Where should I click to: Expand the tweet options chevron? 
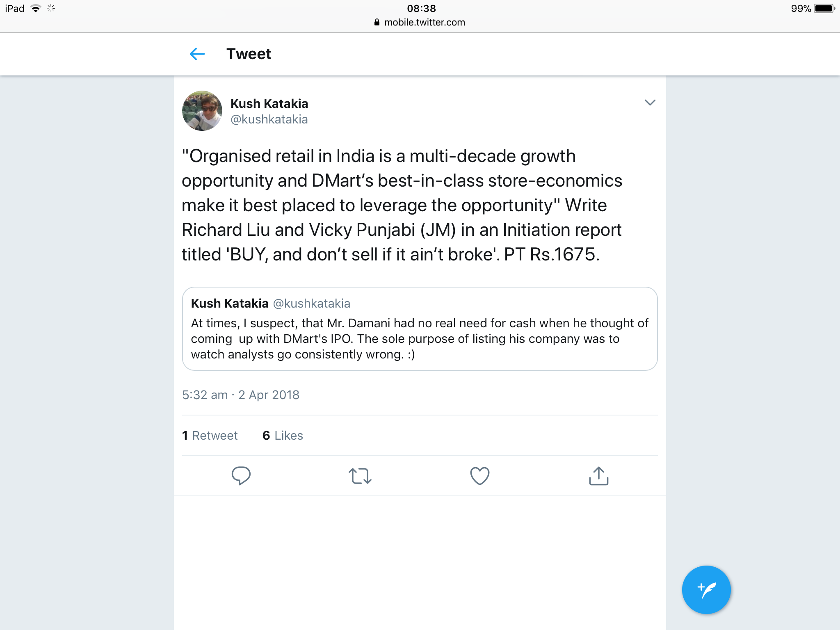tap(650, 103)
